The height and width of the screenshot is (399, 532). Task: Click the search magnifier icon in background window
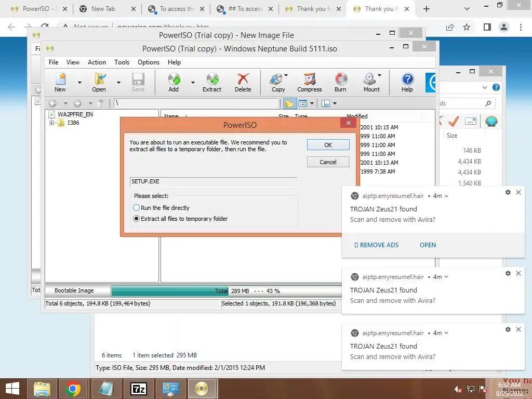tap(488, 103)
